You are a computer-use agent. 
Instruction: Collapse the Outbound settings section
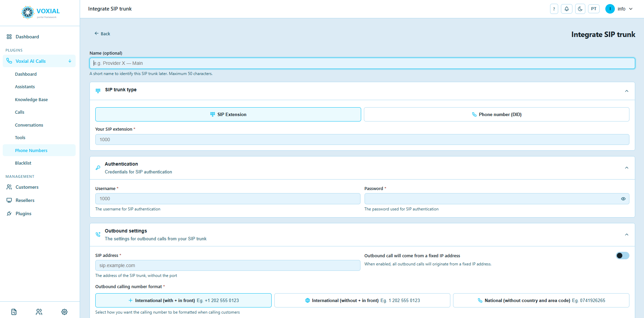627,235
